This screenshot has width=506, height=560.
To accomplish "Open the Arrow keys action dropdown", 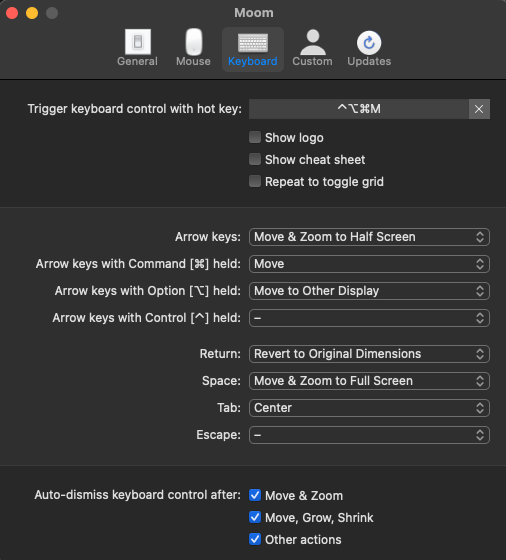I will 369,237.
